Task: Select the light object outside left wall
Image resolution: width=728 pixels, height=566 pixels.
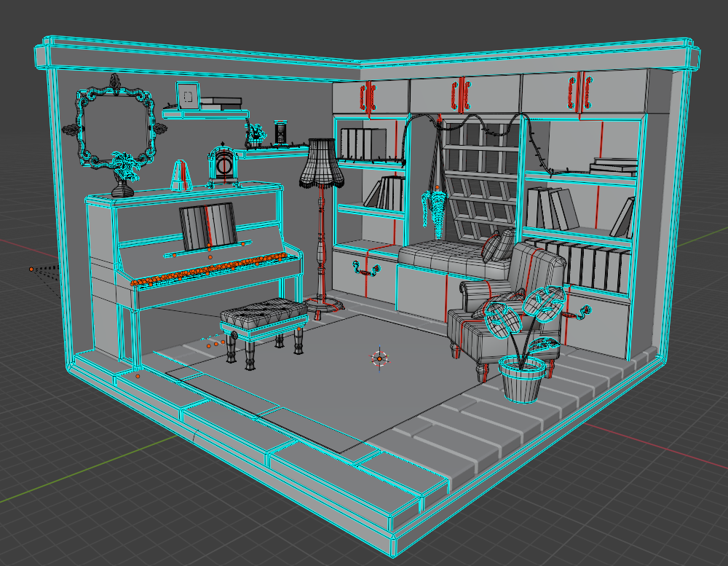Action: coord(31,270)
